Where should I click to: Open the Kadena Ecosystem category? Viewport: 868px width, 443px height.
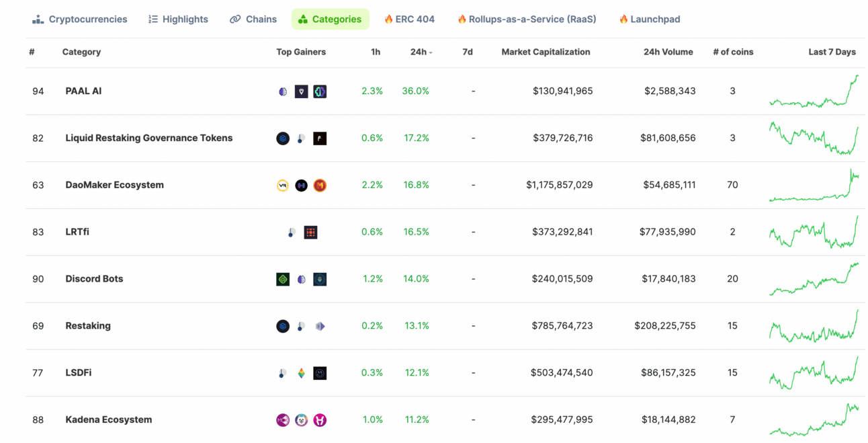(x=109, y=419)
